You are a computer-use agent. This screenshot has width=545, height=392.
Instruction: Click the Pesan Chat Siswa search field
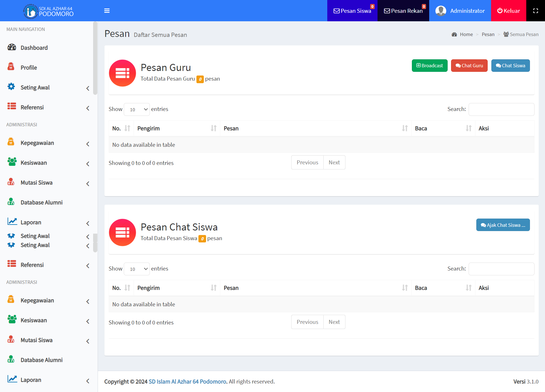501,269
